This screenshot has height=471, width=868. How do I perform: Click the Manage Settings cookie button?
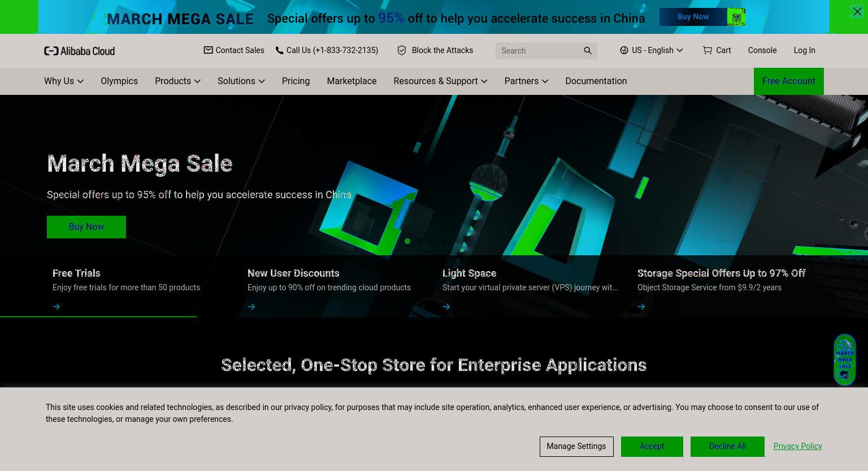click(576, 446)
